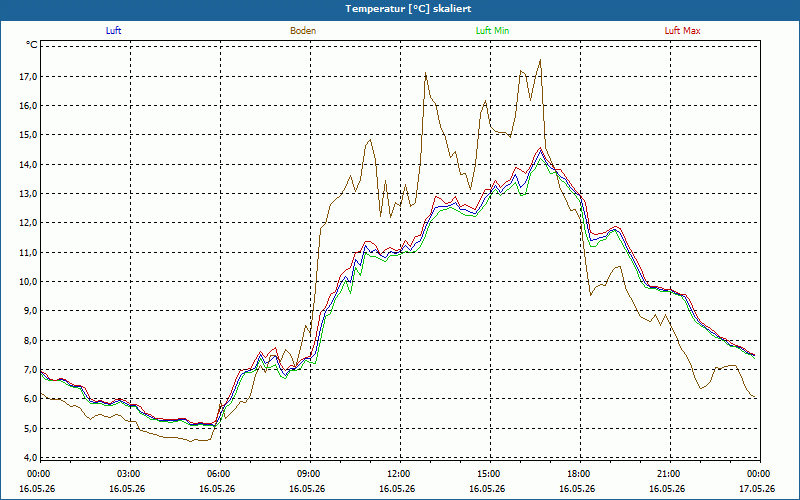Click the 'Boden' legend label
This screenshot has width=800, height=500.
pyautogui.click(x=303, y=31)
